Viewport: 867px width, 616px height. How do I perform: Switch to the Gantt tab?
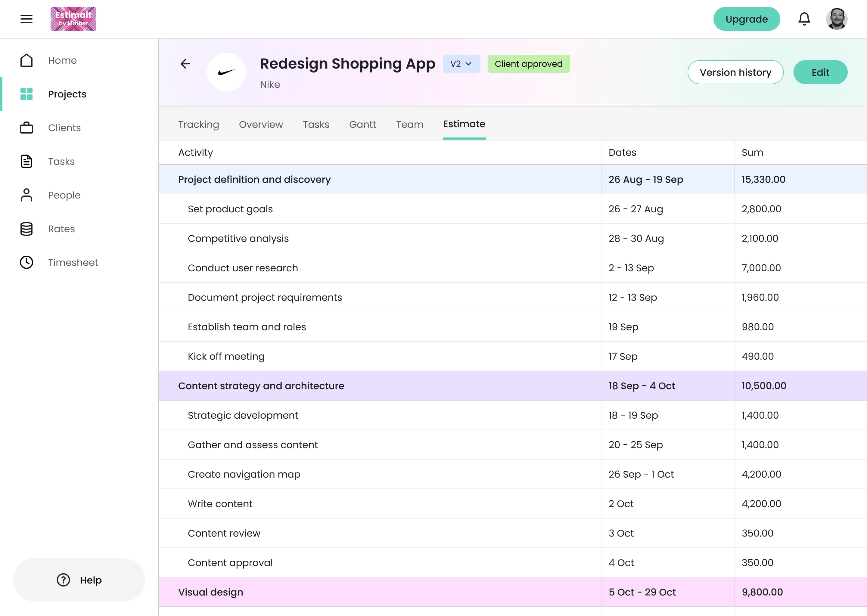[x=362, y=125]
